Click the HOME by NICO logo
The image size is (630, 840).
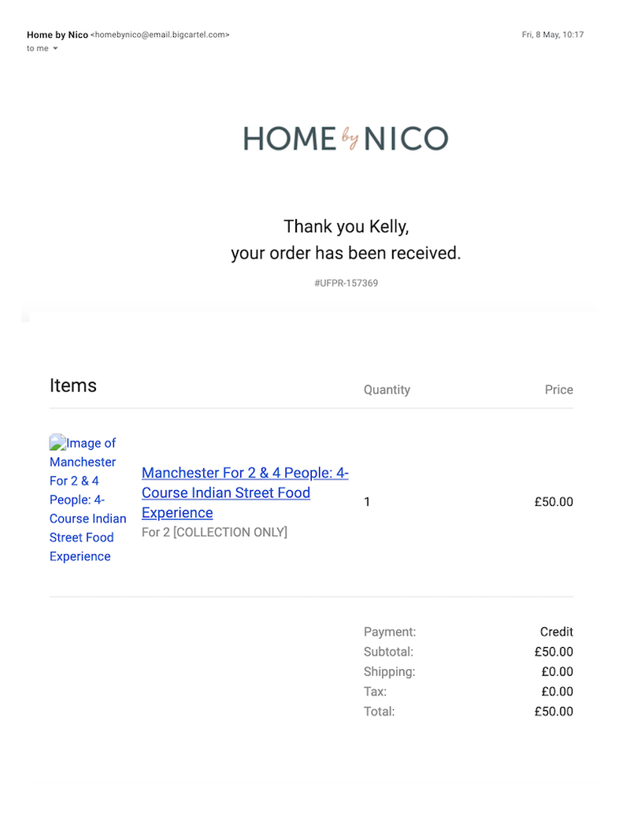[346, 139]
